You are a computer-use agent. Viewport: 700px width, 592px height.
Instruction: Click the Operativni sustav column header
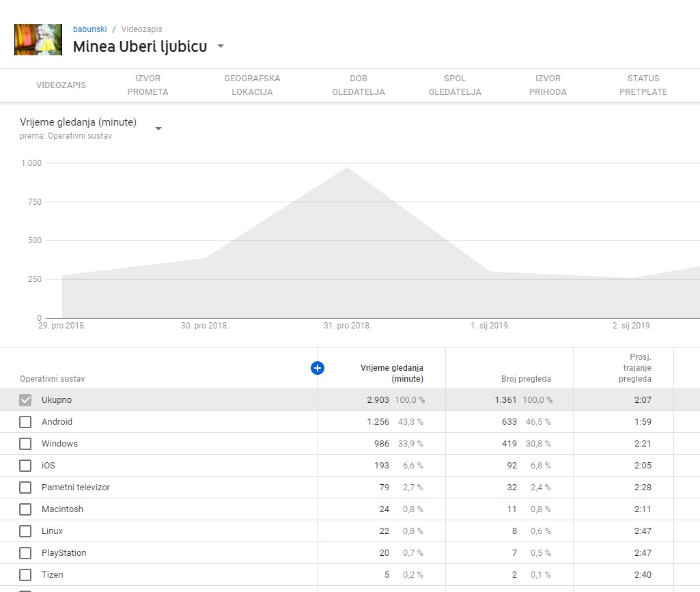[x=52, y=378]
